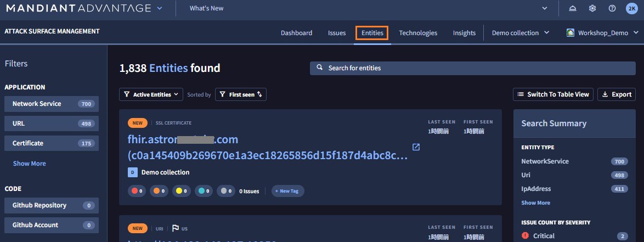Open the fhir entity in a new window
The image size is (644, 242).
click(x=416, y=147)
